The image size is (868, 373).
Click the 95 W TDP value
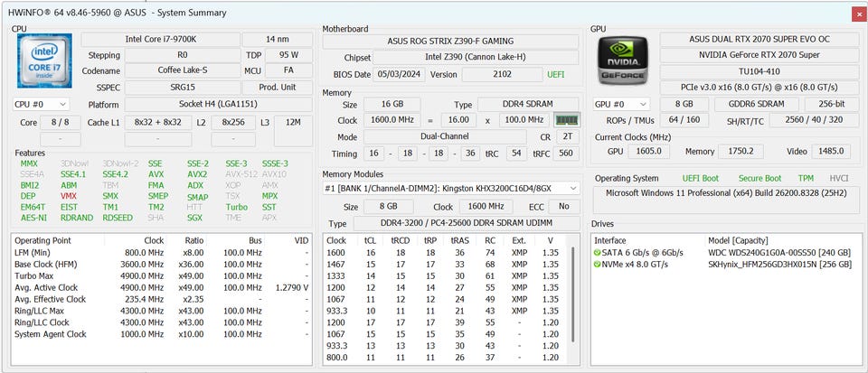288,55
